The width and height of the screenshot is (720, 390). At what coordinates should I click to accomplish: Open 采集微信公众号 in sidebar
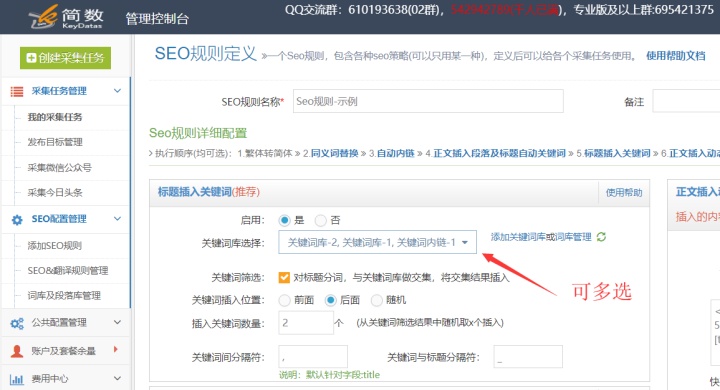(x=60, y=168)
